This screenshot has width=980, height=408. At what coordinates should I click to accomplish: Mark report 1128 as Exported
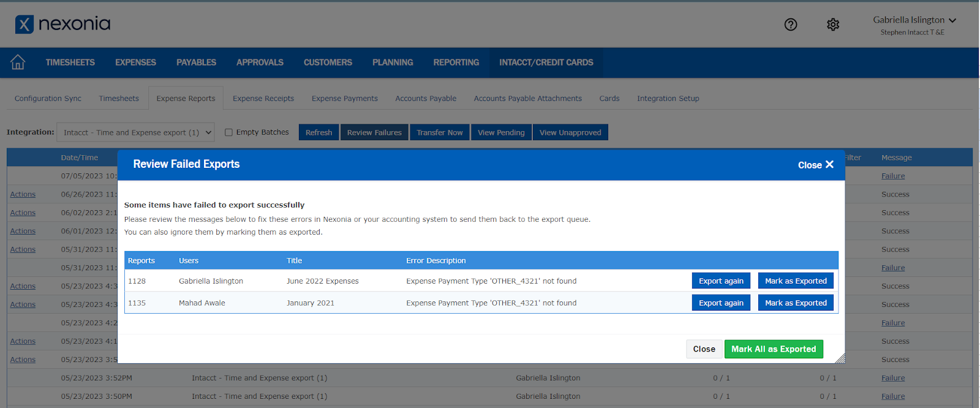[796, 281]
